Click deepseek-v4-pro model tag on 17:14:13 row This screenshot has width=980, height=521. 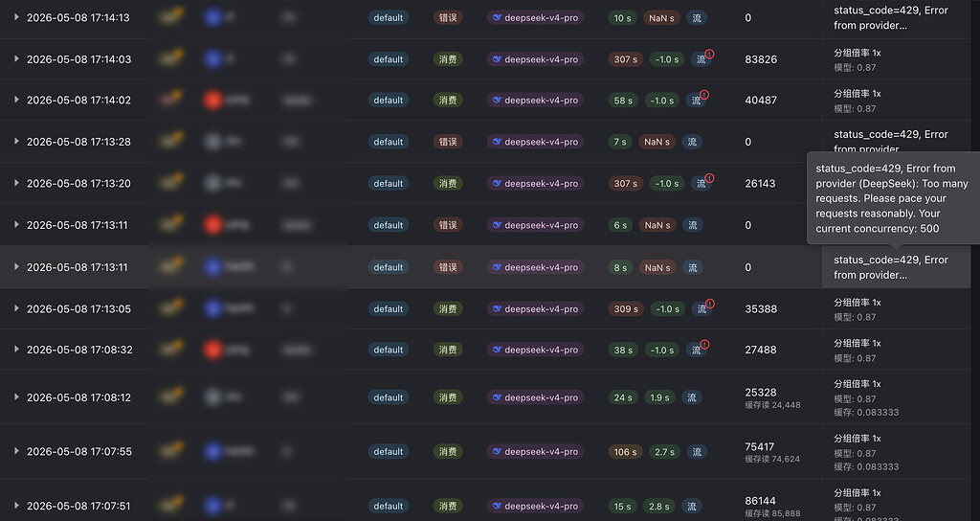click(x=535, y=17)
